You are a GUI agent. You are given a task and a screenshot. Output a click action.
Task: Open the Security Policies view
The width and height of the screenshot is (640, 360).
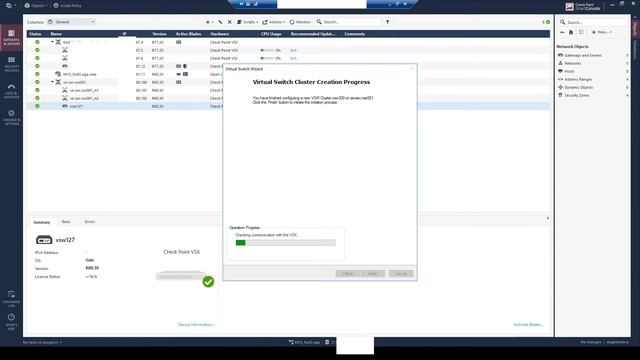tap(11, 64)
